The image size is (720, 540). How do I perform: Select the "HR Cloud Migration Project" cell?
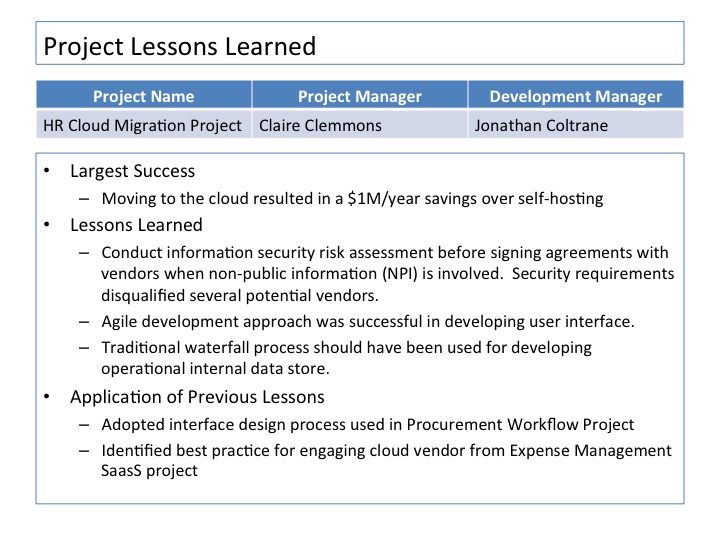(x=143, y=126)
